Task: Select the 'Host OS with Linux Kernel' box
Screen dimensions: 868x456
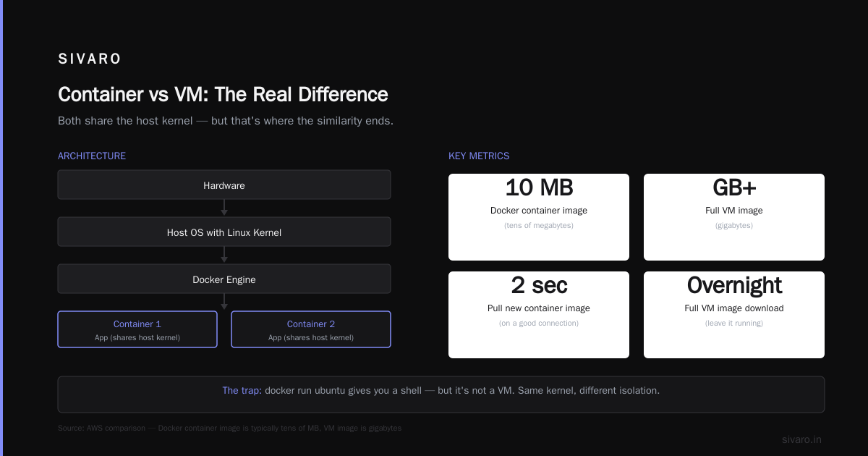Action: (x=224, y=232)
